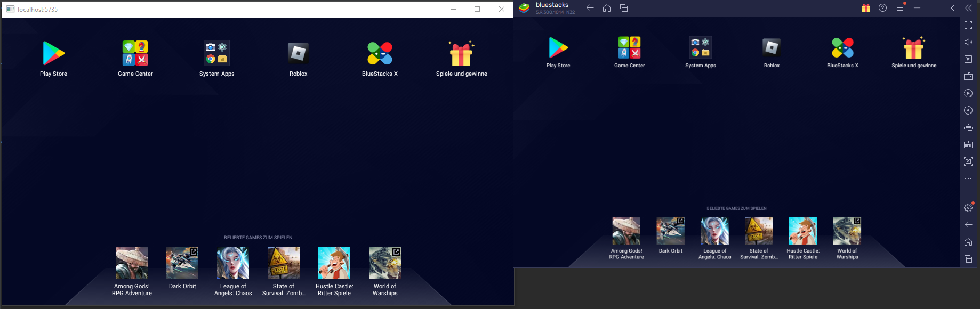Click the cursor lock icon in sidebar
The height and width of the screenshot is (309, 980).
(x=968, y=59)
